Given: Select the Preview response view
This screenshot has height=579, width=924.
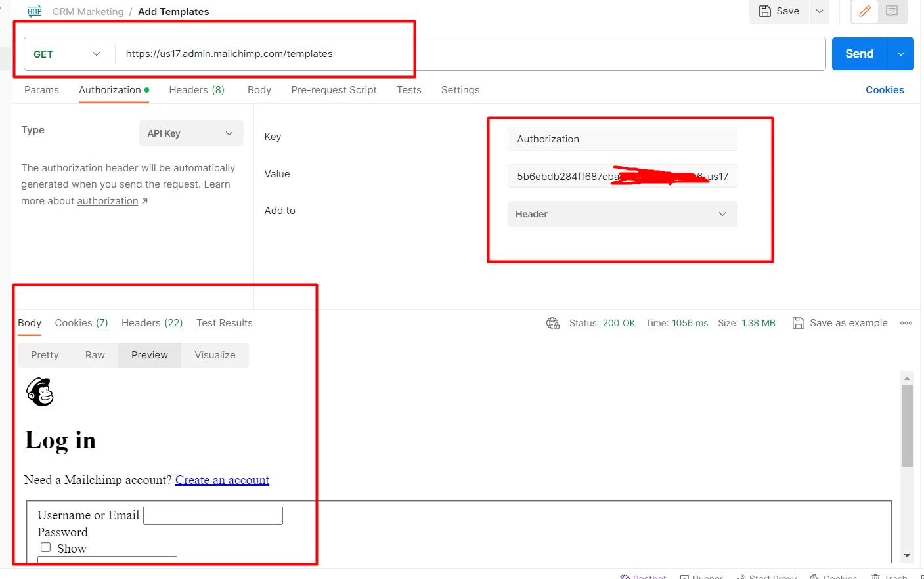Looking at the screenshot, I should pyautogui.click(x=150, y=355).
